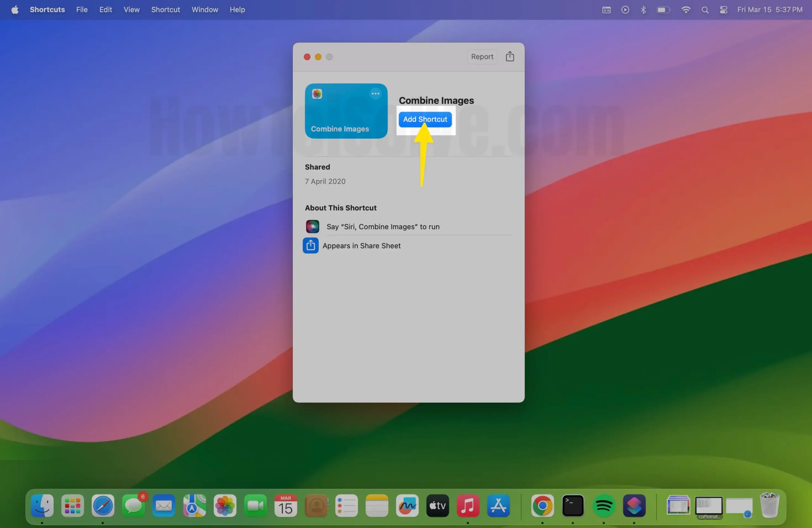Launch Google Chrome from the Dock
This screenshot has width=812, height=528.
pyautogui.click(x=542, y=505)
